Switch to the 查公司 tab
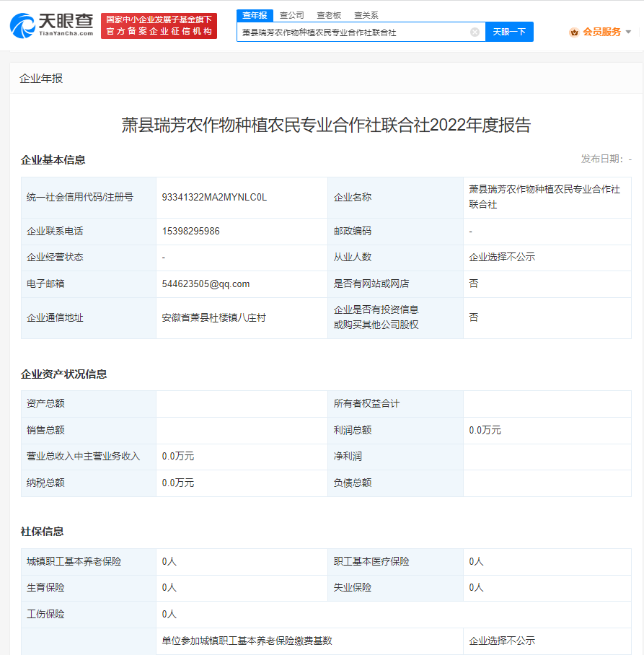The height and width of the screenshot is (655, 644). [x=292, y=15]
